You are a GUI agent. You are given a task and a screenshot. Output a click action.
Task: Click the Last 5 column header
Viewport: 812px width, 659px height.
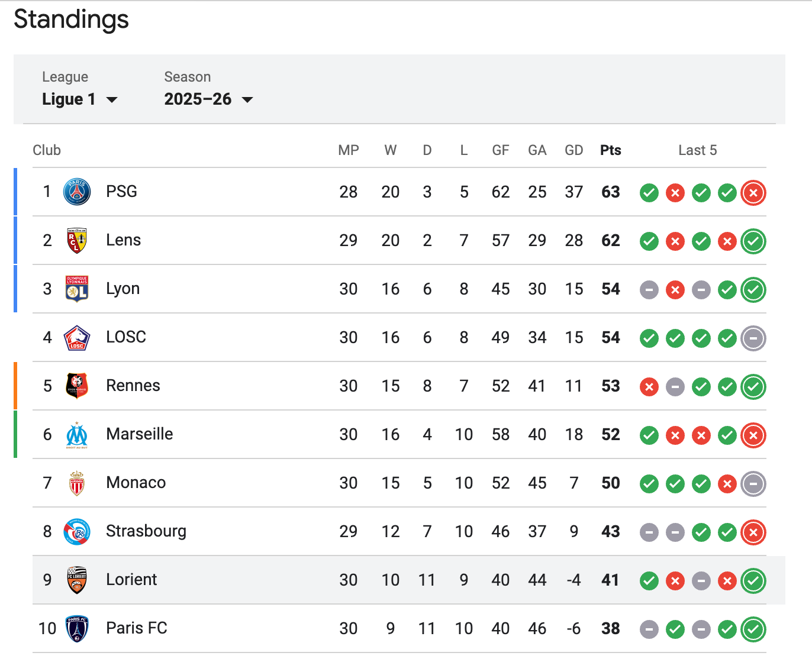click(x=697, y=150)
